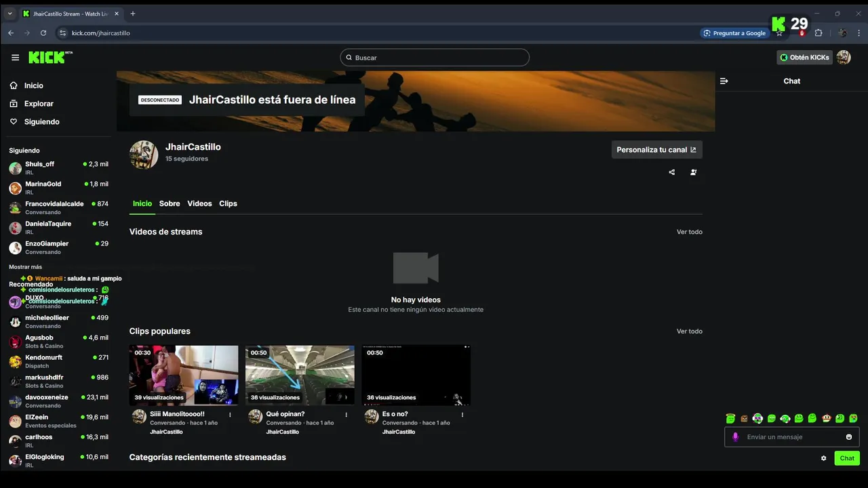View site information icon in address bar
This screenshot has height=488, width=868.
coord(63,33)
